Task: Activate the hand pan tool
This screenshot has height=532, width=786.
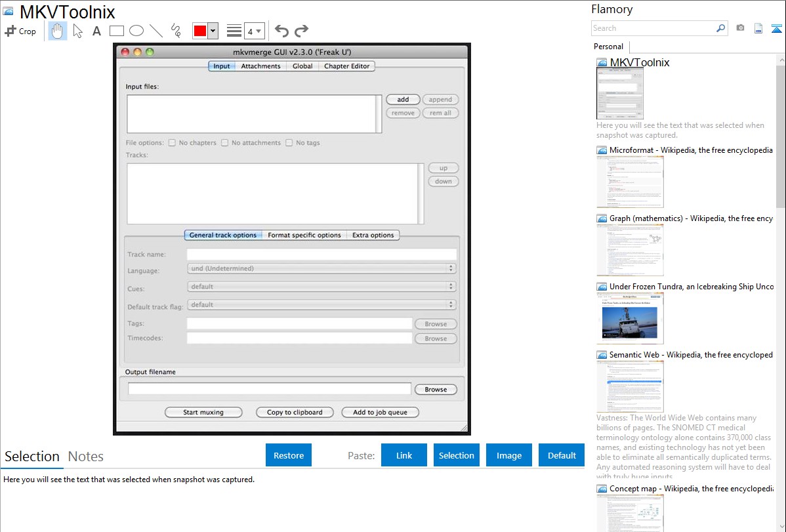Action: click(x=58, y=31)
